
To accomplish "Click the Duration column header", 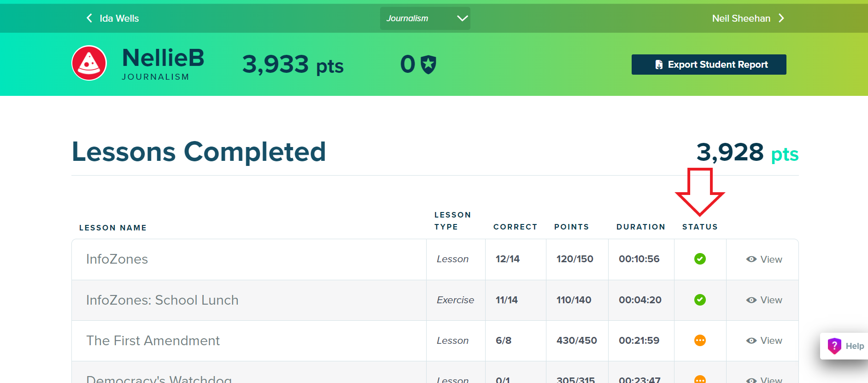I will (x=640, y=227).
